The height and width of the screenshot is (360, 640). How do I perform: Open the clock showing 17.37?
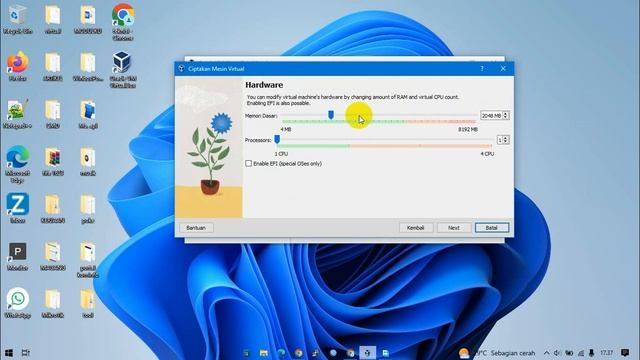click(x=607, y=353)
